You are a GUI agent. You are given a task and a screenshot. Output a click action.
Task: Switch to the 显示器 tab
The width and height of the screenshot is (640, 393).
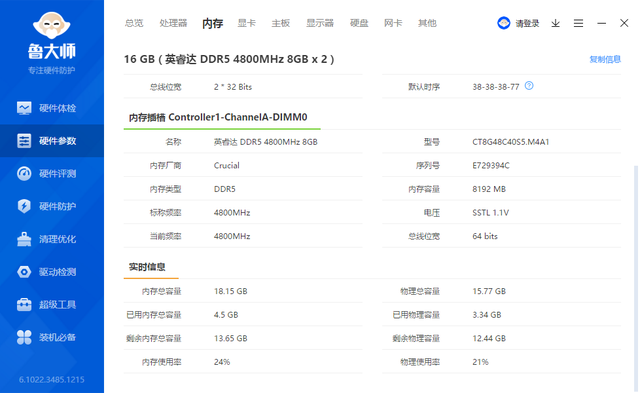point(320,23)
